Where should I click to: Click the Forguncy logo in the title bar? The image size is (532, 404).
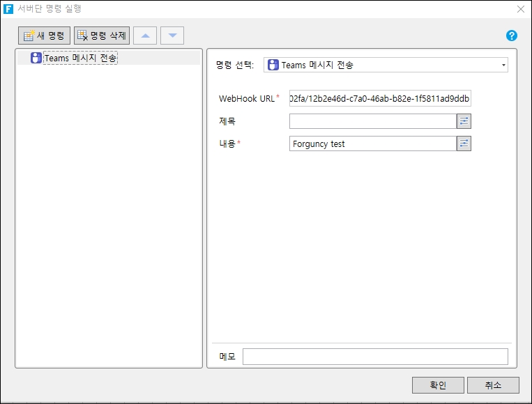pyautogui.click(x=8, y=9)
